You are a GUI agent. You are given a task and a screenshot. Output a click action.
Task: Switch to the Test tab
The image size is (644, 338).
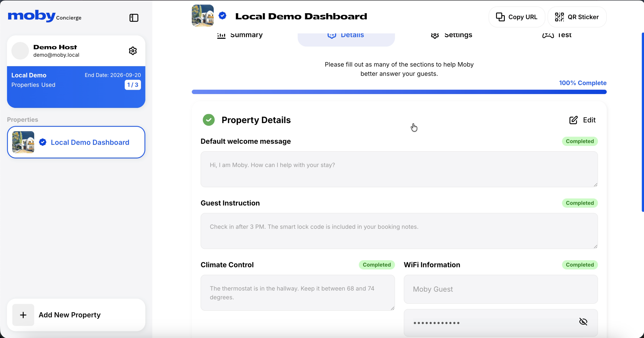557,35
